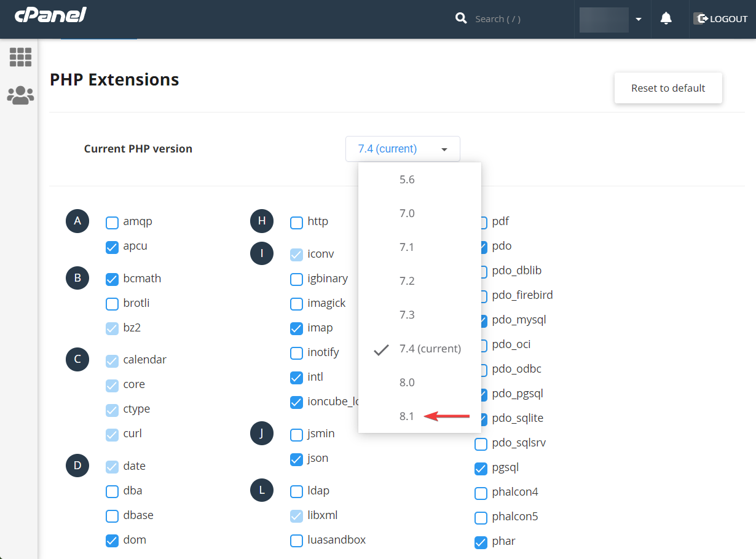Jump to letter J badge
Screen dimensions: 756x559
(262, 434)
